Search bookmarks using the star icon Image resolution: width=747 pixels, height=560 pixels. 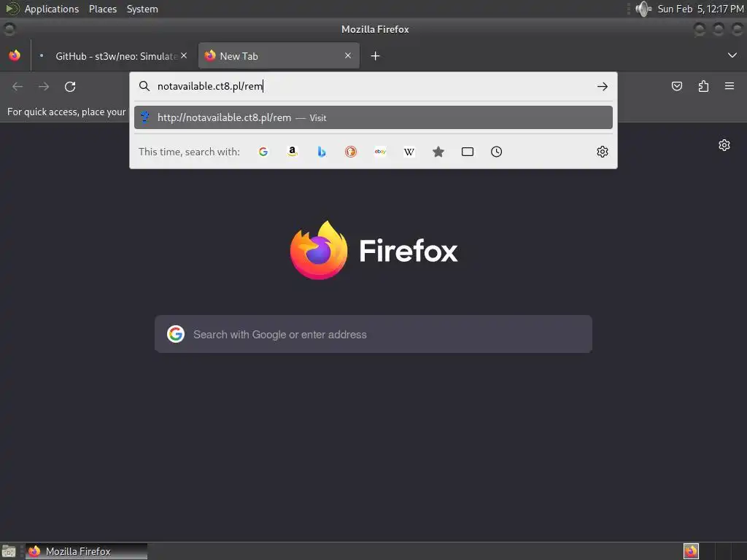click(x=438, y=152)
